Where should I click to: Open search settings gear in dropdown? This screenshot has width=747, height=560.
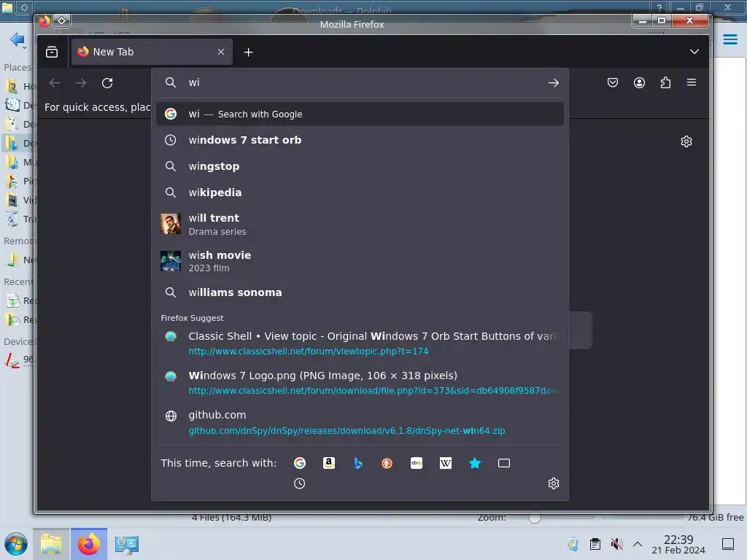tap(553, 484)
